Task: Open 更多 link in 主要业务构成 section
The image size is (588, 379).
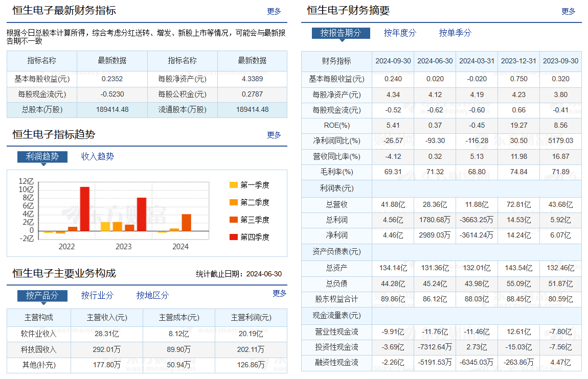Action: (279, 293)
